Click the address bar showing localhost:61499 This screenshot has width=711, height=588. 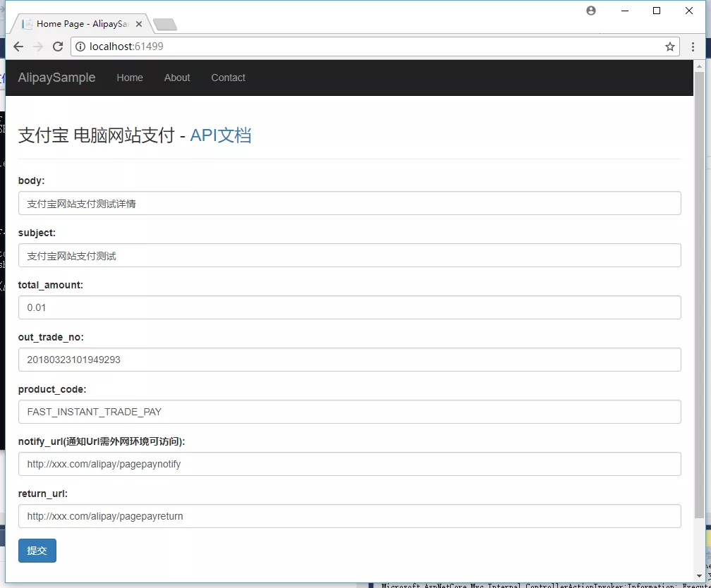click(282, 47)
